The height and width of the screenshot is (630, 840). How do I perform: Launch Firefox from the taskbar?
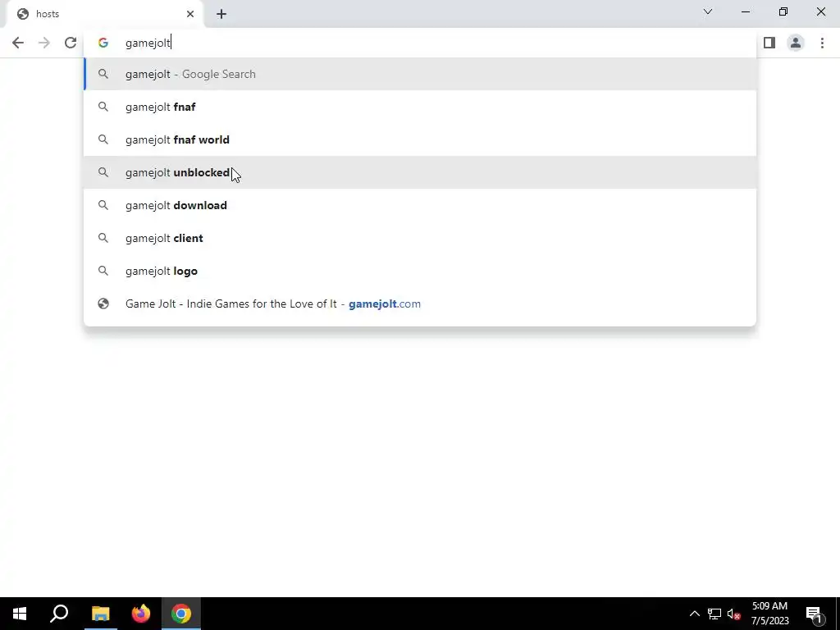click(141, 614)
